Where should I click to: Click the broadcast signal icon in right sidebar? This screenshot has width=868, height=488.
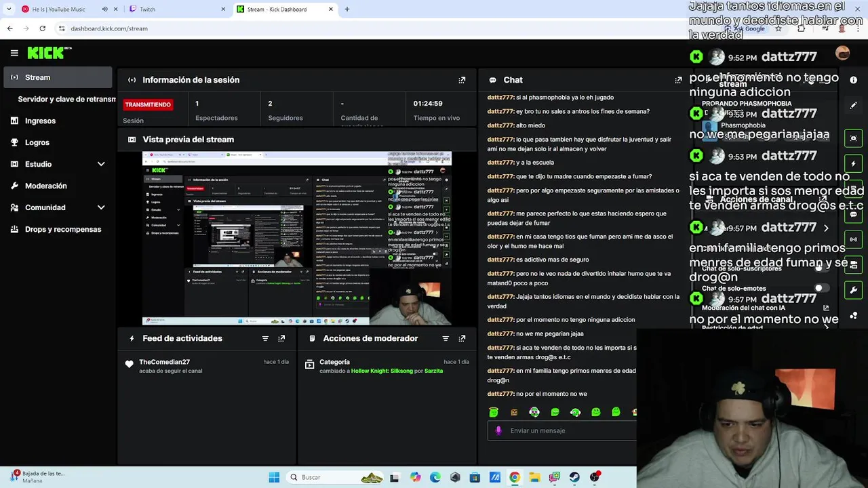click(x=853, y=239)
